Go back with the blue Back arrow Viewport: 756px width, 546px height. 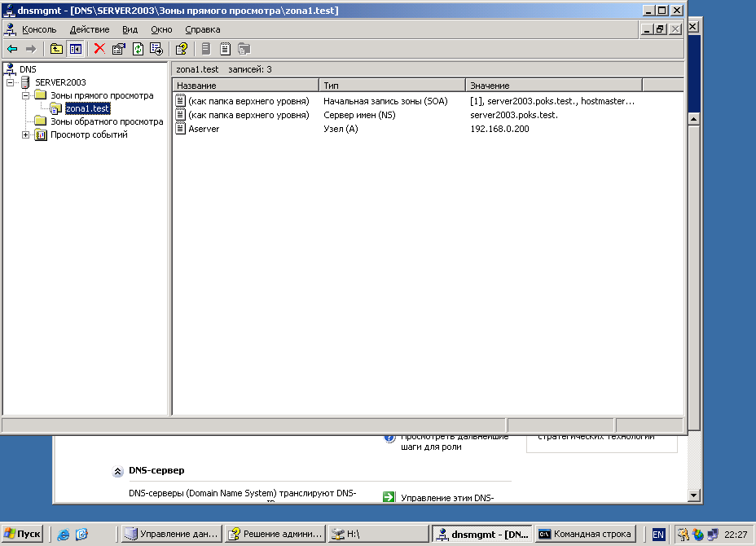pos(12,49)
